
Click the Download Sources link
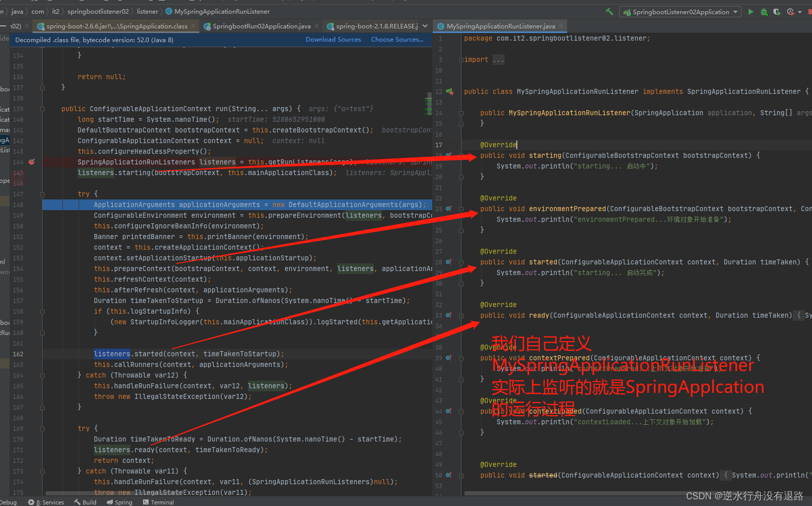tap(333, 40)
